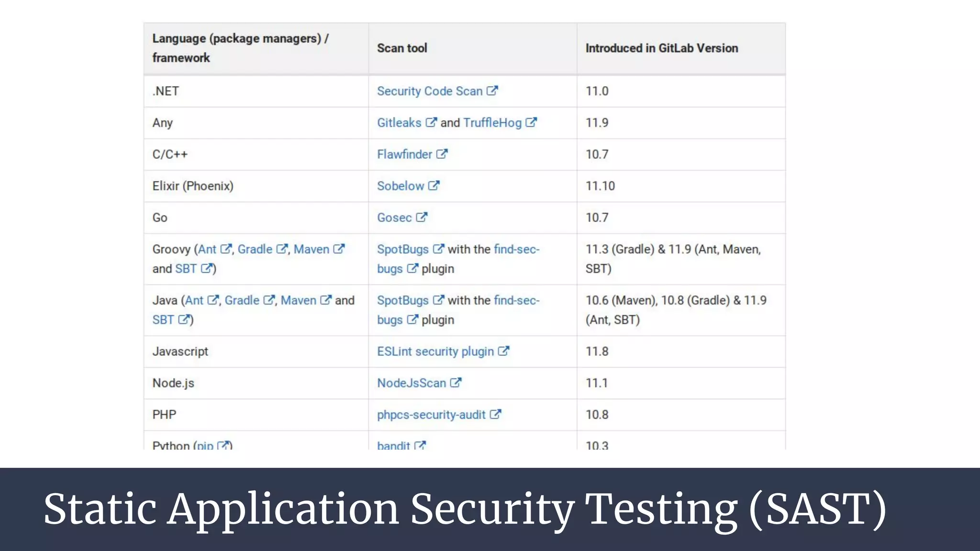
Task: Click external icon after SBT in Groovy row
Action: point(206,268)
